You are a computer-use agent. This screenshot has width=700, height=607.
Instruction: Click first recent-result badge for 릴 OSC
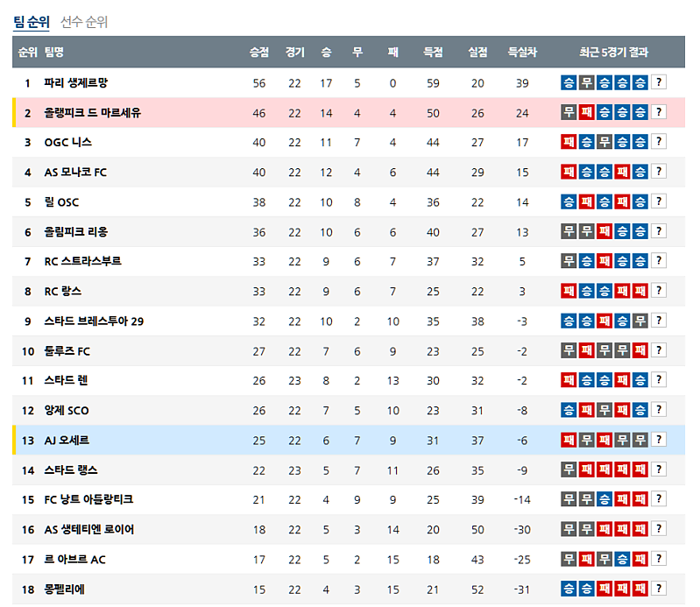pos(569,201)
